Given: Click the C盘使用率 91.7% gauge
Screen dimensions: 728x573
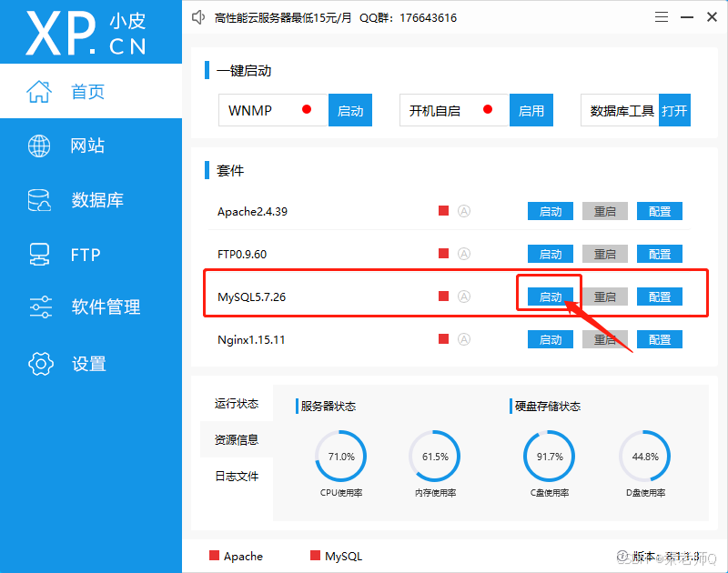Looking at the screenshot, I should click(550, 457).
